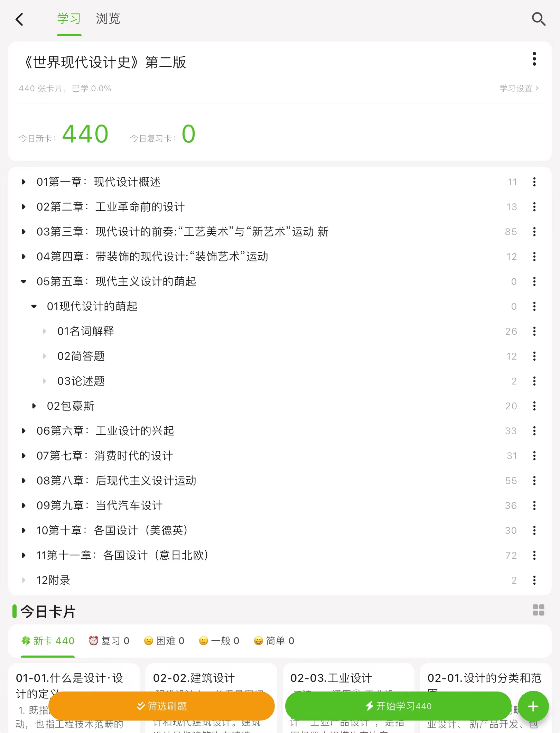This screenshot has height=733, width=560.
Task: Open more options for 第八章 row
Action: point(534,481)
